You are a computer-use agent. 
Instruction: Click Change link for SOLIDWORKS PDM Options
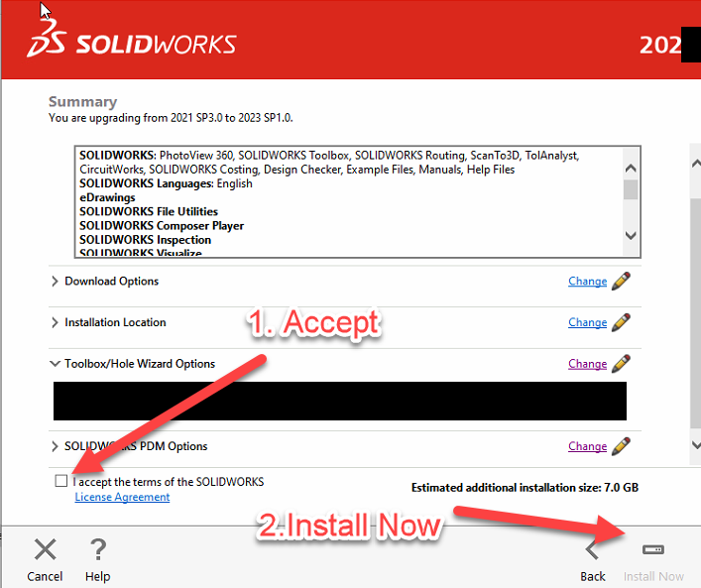[587, 446]
